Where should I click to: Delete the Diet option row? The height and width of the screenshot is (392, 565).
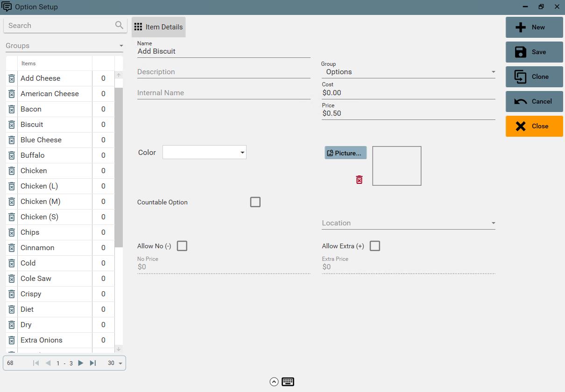pyautogui.click(x=12, y=309)
